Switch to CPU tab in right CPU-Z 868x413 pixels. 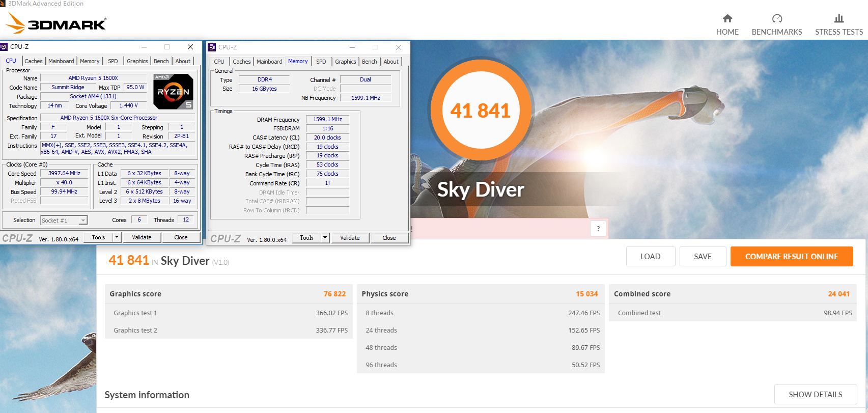(x=219, y=62)
